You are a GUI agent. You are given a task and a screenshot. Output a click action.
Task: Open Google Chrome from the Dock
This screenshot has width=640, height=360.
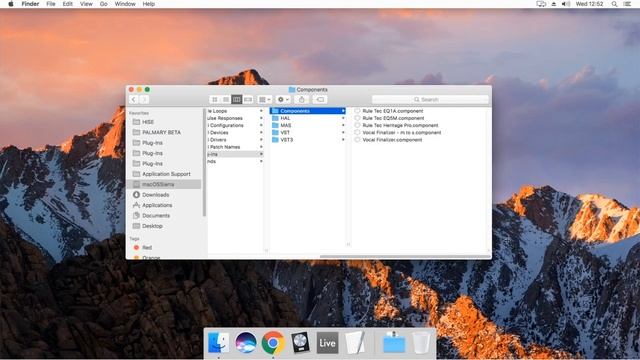(273, 342)
